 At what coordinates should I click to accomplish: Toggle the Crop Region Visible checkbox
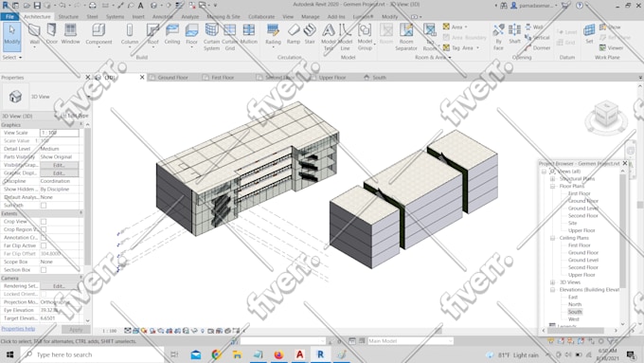(44, 229)
